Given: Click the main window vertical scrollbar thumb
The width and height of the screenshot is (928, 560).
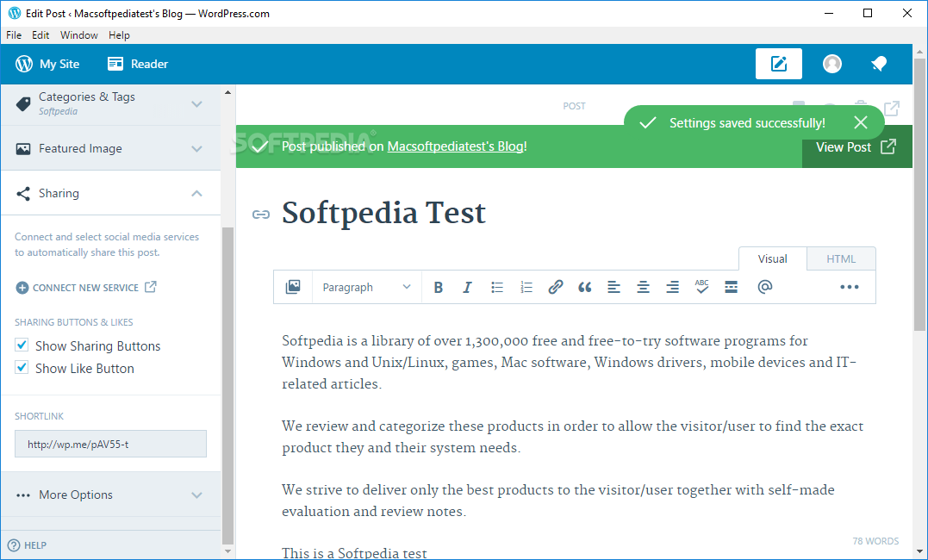Looking at the screenshot, I should click(919, 194).
